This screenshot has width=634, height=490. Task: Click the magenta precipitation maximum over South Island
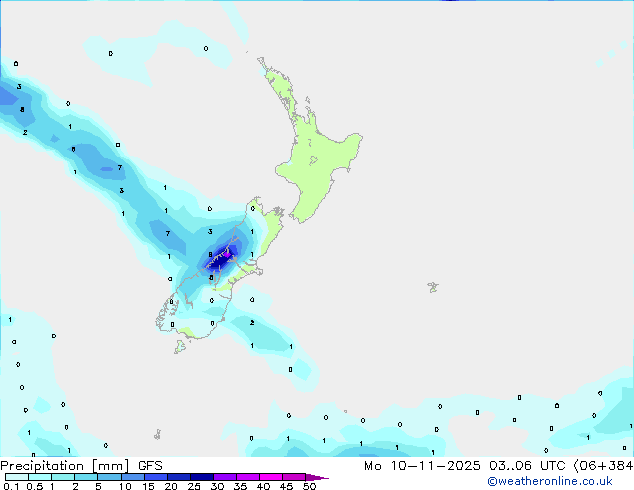(228, 255)
